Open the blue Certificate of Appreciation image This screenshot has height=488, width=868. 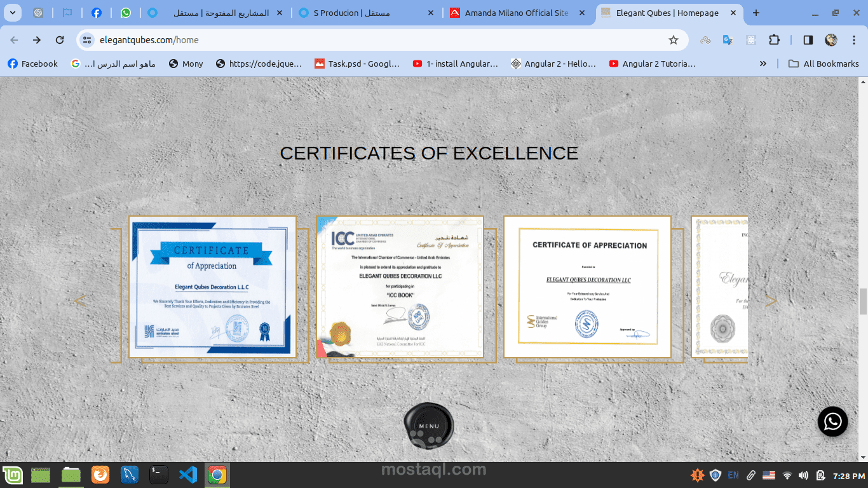click(212, 287)
